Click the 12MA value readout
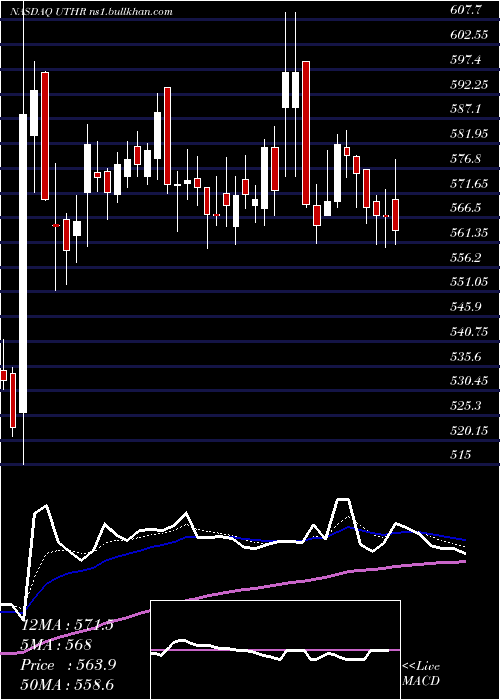500x700 pixels. coord(67,625)
